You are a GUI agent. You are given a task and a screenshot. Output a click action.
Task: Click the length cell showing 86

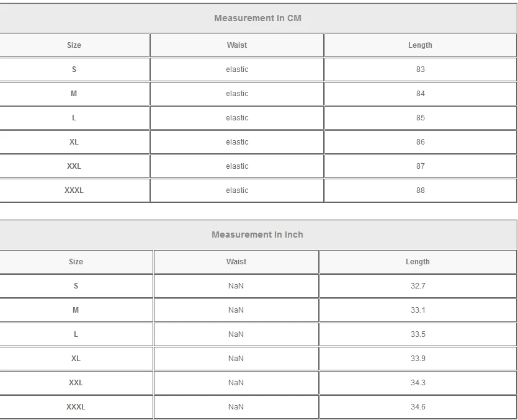[420, 142]
